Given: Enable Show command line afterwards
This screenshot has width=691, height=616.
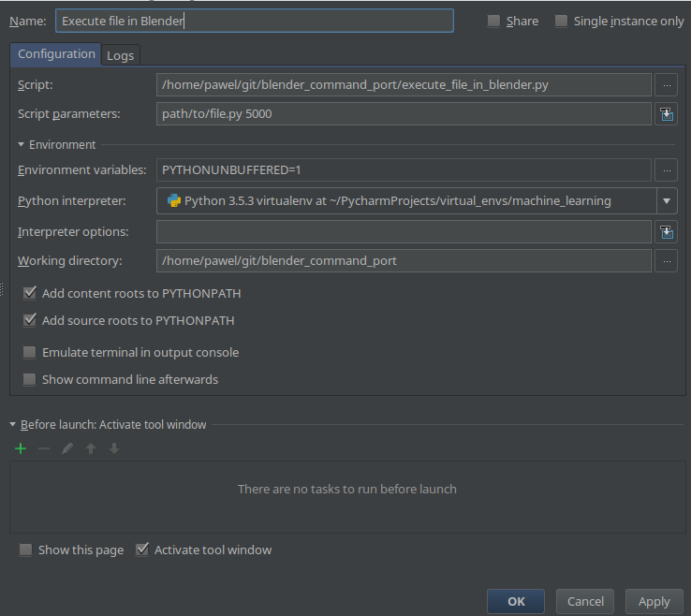Looking at the screenshot, I should click(30, 379).
